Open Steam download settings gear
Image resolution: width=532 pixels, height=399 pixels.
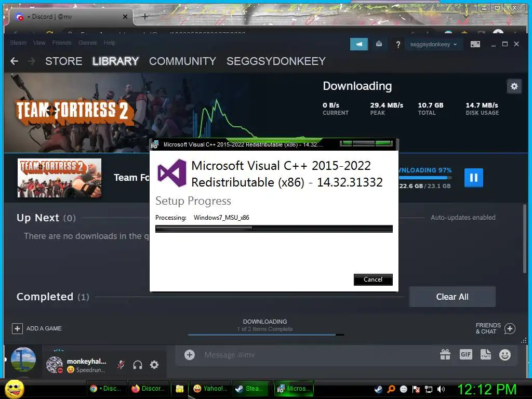pos(514,86)
